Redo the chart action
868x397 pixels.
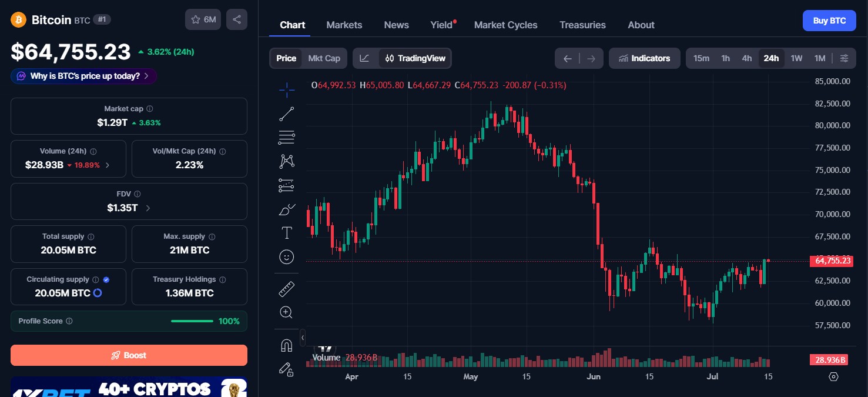click(591, 58)
